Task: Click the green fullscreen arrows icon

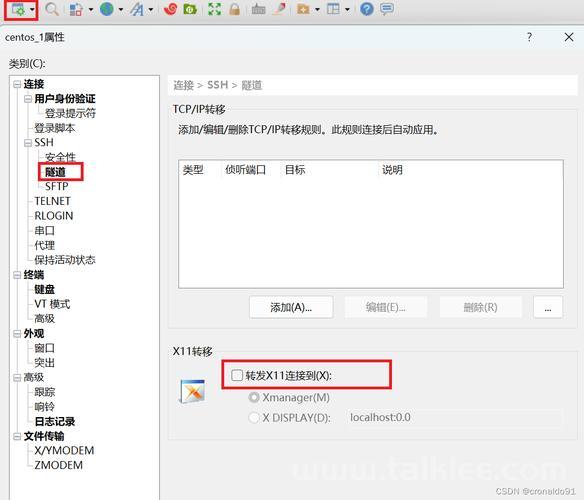Action: (214, 9)
